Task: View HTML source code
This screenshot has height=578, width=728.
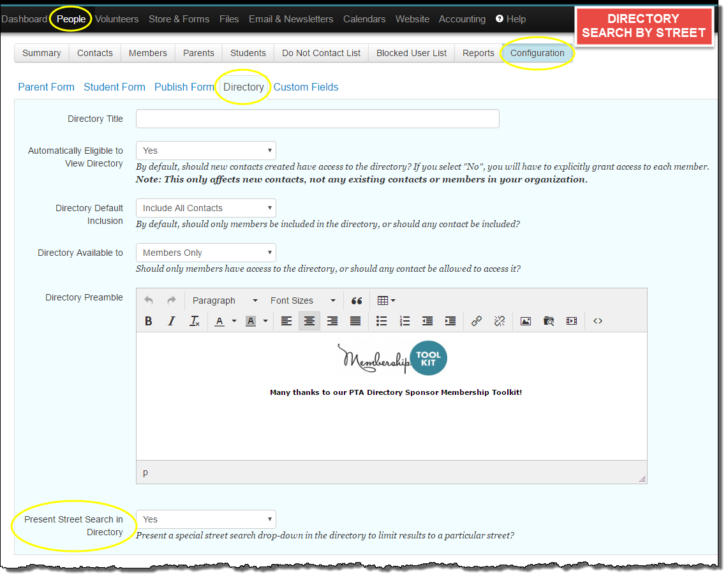Action: [598, 321]
